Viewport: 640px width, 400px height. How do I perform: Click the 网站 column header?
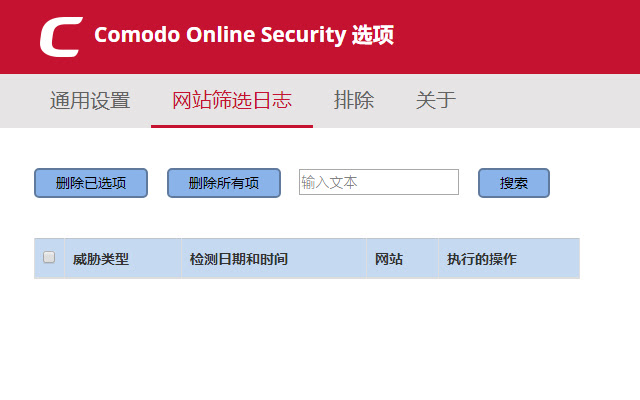pyautogui.click(x=389, y=259)
